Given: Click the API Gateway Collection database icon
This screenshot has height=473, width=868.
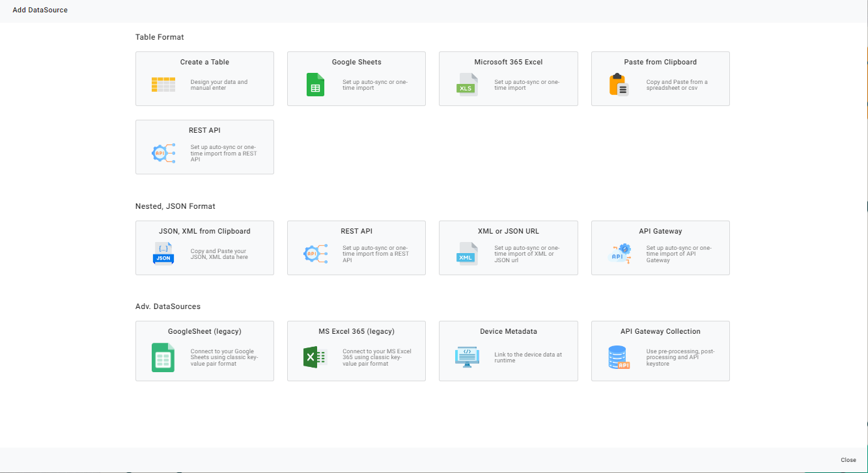Looking at the screenshot, I should (x=619, y=357).
